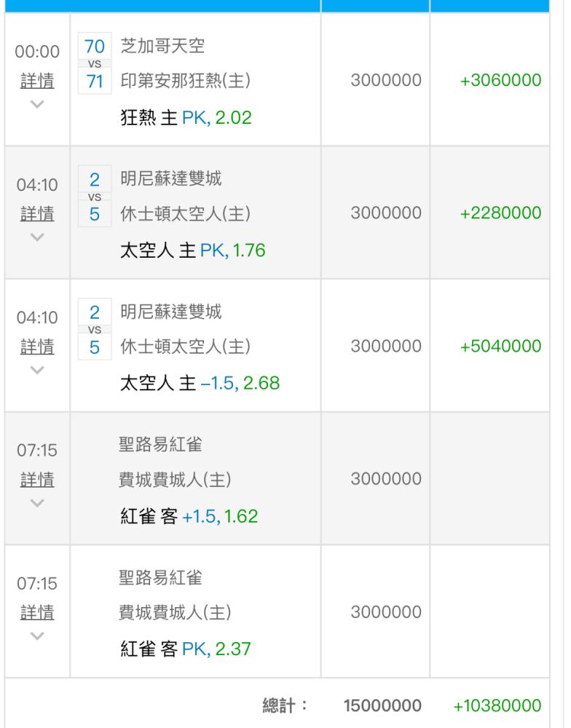Click score box 2 vs 5 in PK 1.76 row
571x728 pixels.
(95, 196)
